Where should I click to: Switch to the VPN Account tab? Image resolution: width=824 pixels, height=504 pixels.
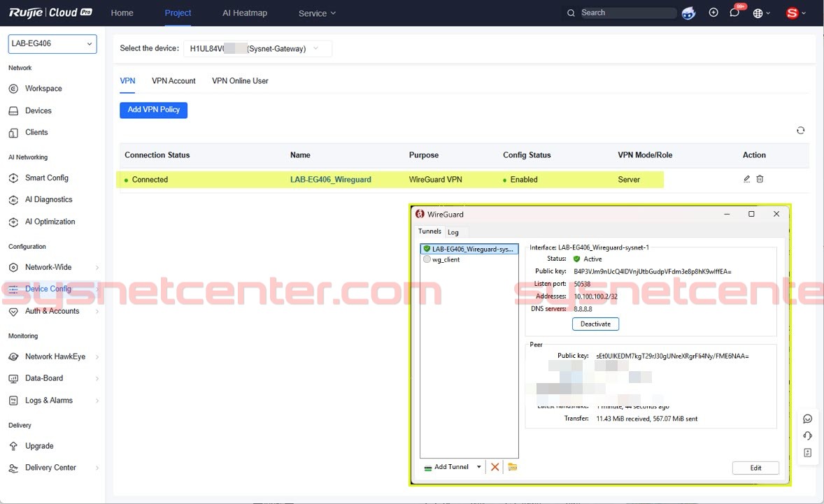pos(173,81)
